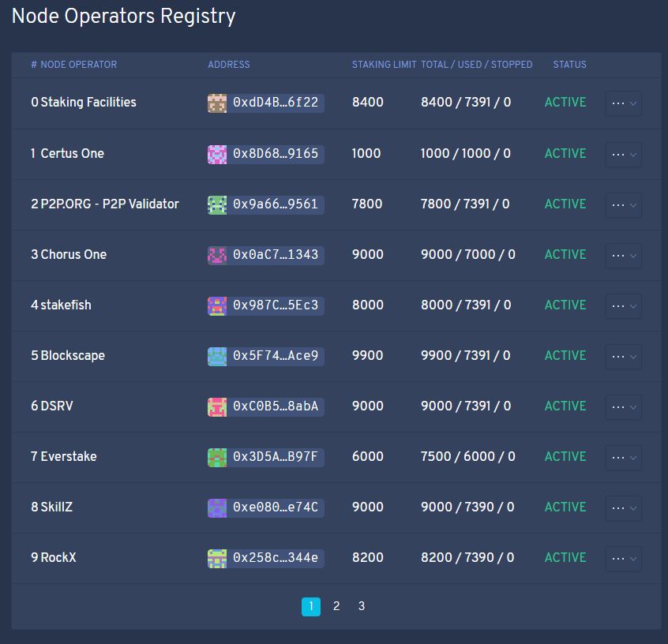668x644 pixels.
Task: Click the NODE OPERATOR column header
Action: [x=78, y=65]
